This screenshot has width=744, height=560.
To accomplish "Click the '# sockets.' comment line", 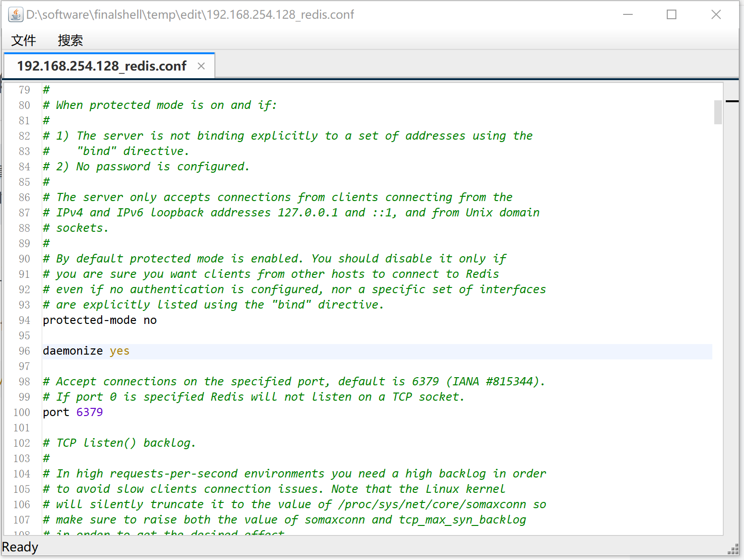I will (x=76, y=228).
